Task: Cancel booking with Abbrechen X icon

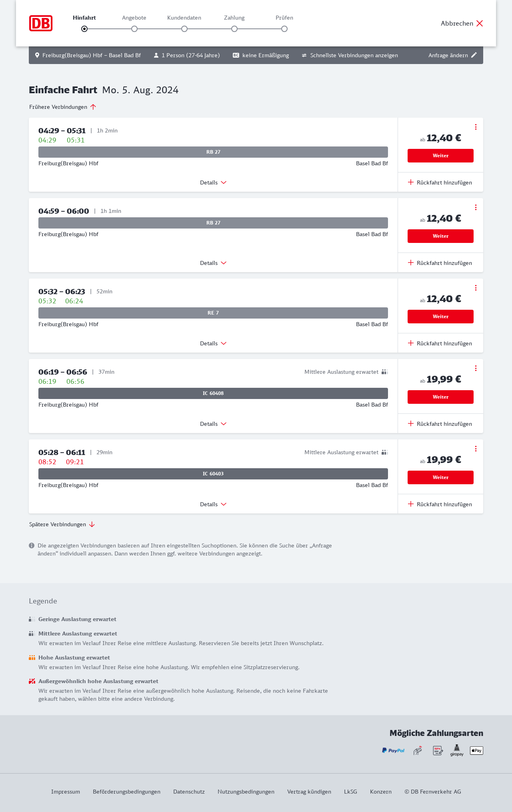Action: coord(480,23)
